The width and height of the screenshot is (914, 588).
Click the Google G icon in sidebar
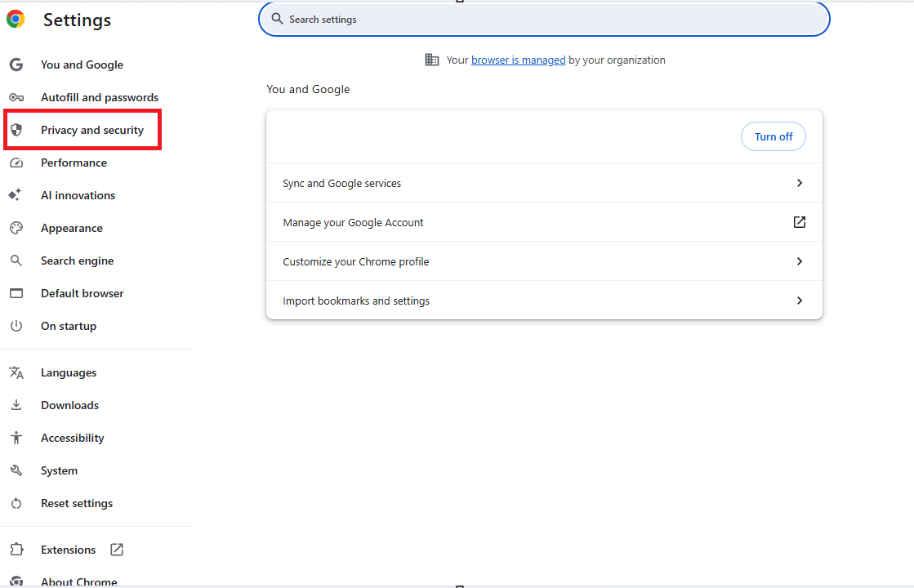(x=16, y=65)
